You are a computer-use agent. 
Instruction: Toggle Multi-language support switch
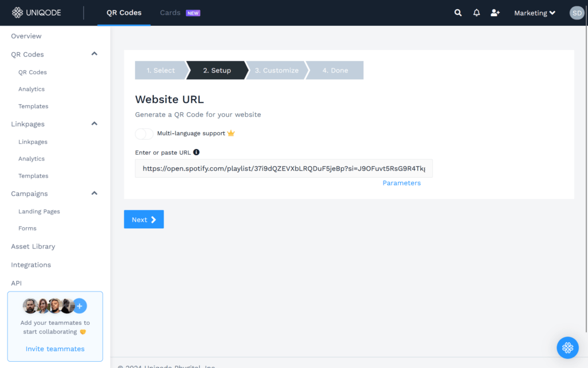144,133
